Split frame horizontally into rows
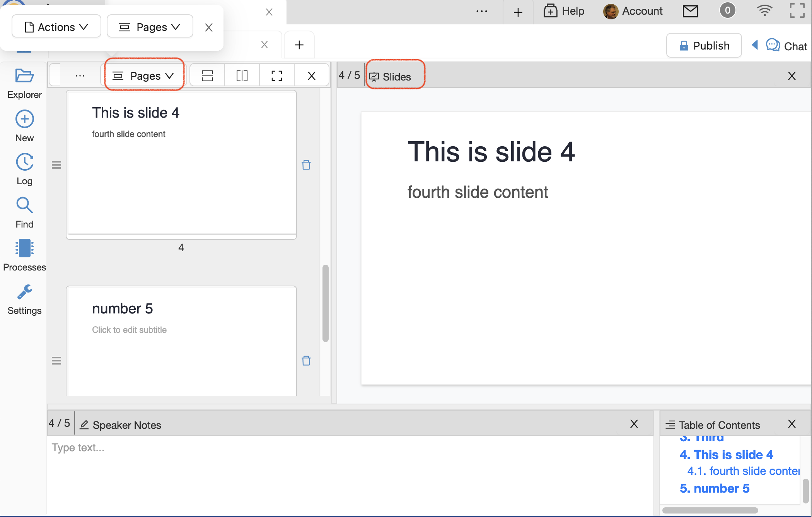Viewport: 812px width, 517px height. coord(207,76)
